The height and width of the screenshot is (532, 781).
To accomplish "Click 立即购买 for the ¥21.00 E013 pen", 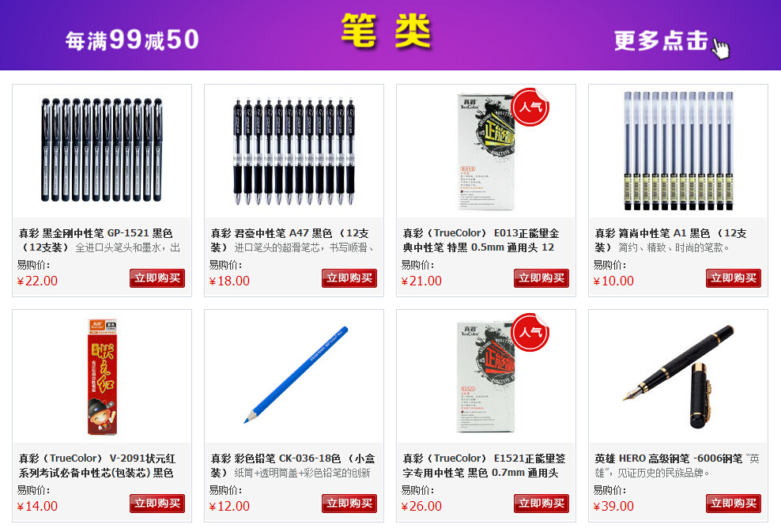I will pyautogui.click(x=541, y=278).
